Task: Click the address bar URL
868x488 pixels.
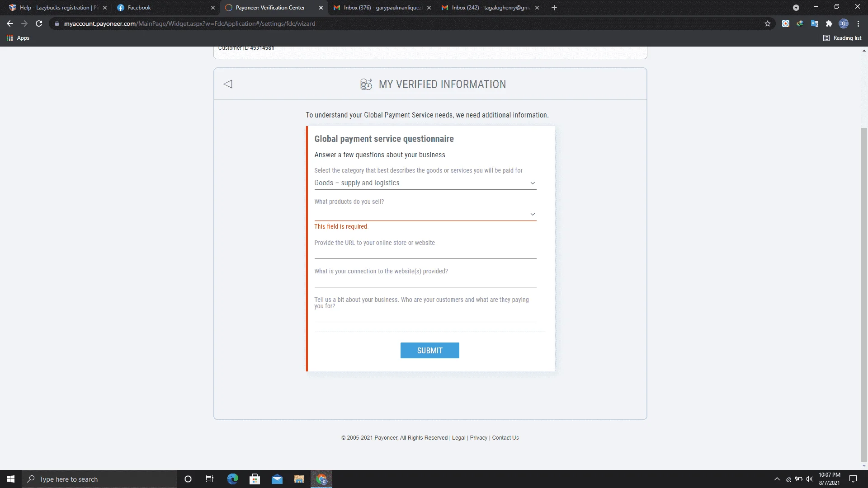Action: [x=189, y=23]
